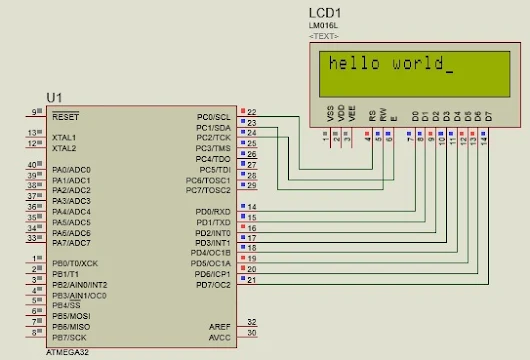Image resolution: width=530 pixels, height=360 pixels.
Task: Click the grey pin marker at pin 40
Action: click(x=40, y=164)
